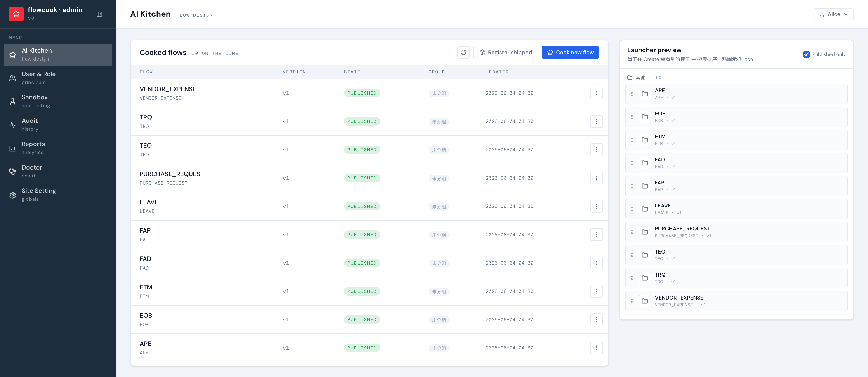Open the Alice user dropdown
Image resolution: width=868 pixels, height=377 pixels.
point(833,14)
